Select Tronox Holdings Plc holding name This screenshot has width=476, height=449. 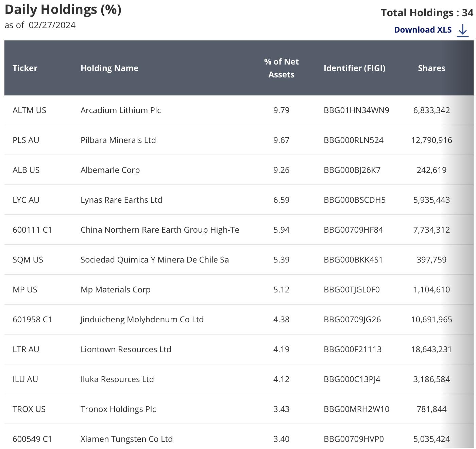pyautogui.click(x=118, y=409)
